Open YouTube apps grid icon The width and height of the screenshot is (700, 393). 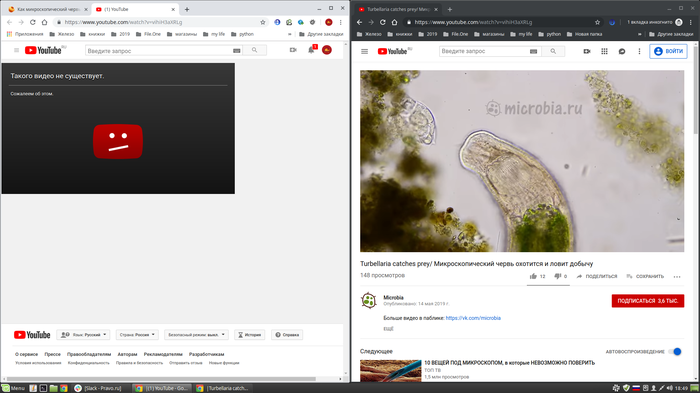(x=604, y=51)
